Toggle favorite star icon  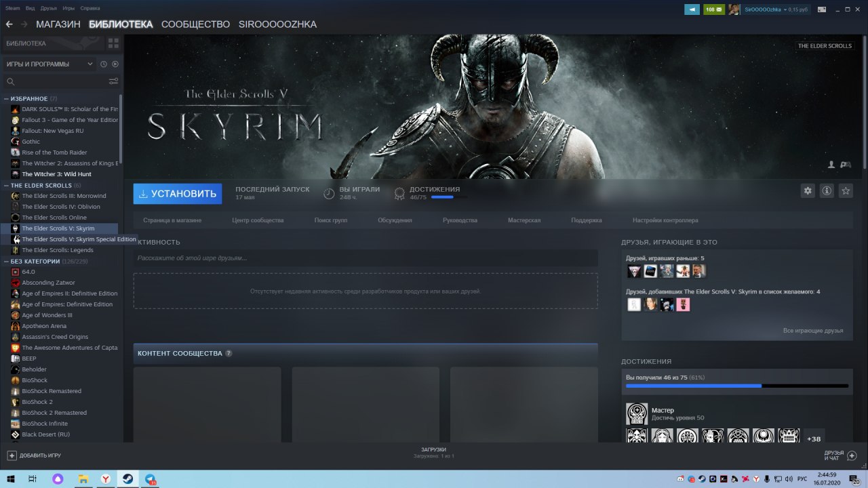pos(846,191)
